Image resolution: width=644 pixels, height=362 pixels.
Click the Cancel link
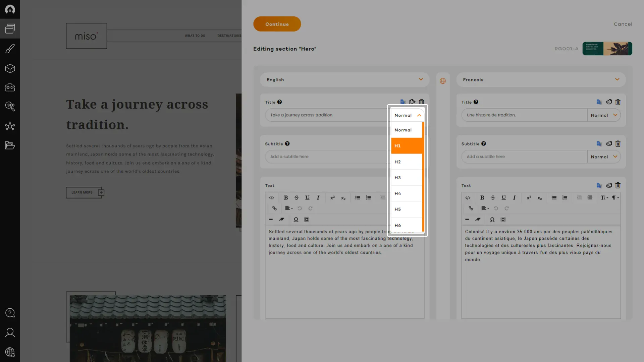click(623, 24)
